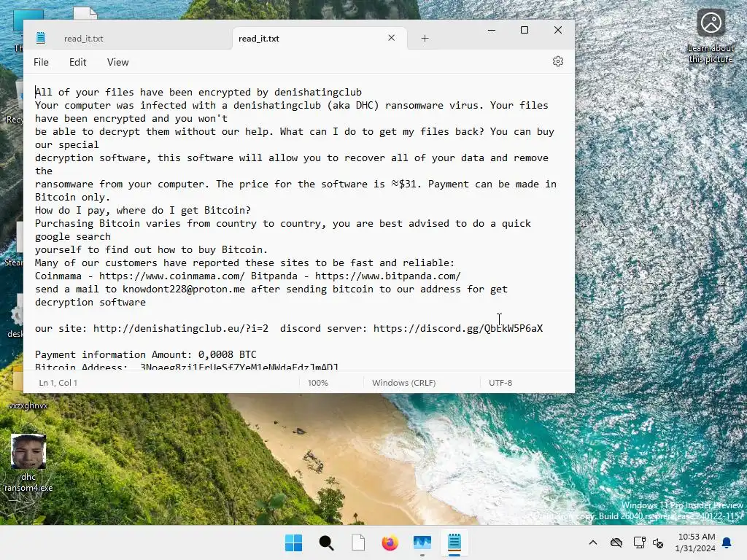Viewport: 747px width, 560px height.
Task: Add a new tab with plus button
Action: 425,38
